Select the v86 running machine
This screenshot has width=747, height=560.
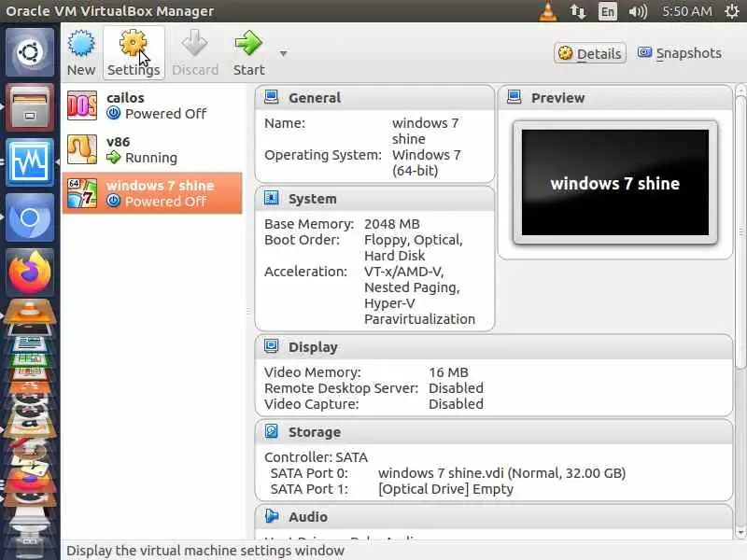pos(152,149)
